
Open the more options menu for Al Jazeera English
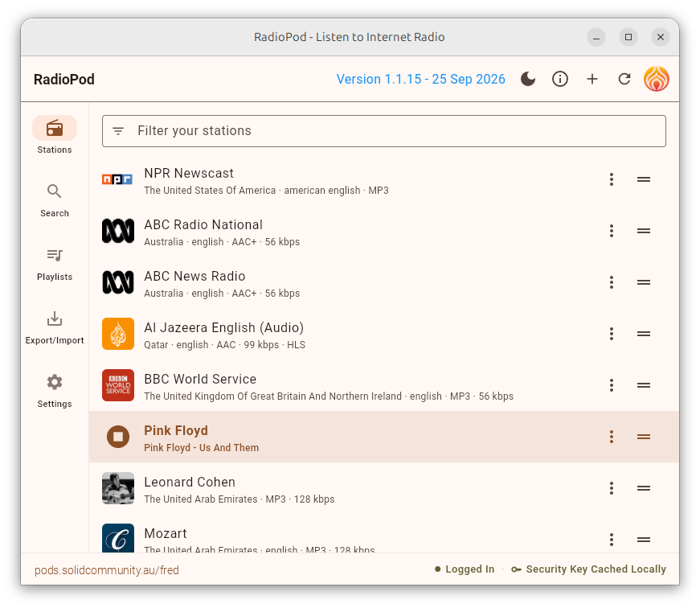click(x=612, y=334)
